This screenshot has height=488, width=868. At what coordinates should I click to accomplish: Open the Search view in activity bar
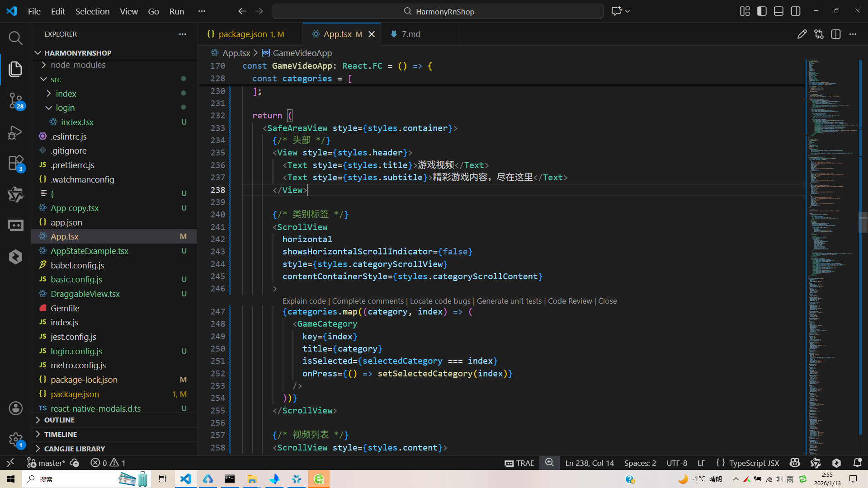tap(15, 38)
